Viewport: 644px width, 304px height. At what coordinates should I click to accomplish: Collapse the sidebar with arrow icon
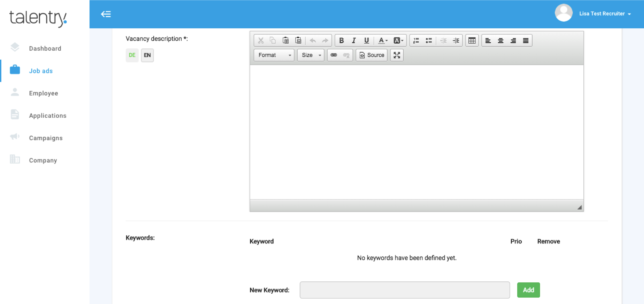pyautogui.click(x=106, y=14)
